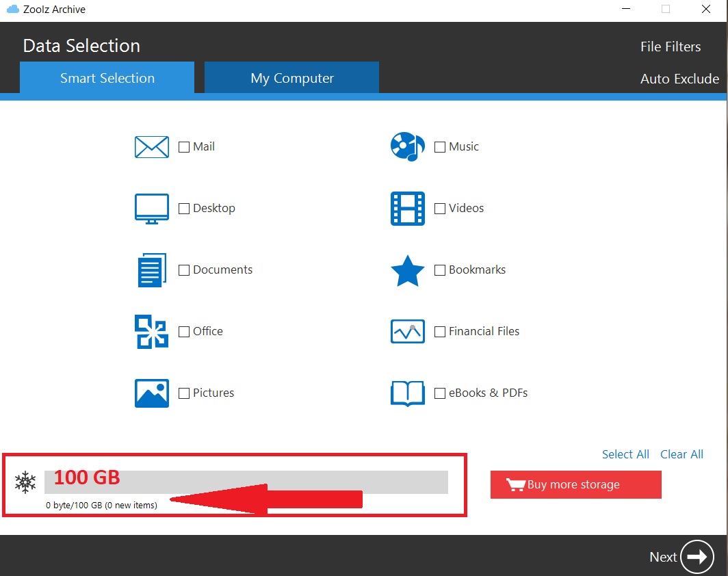
Task: Open File Filters settings
Action: pos(670,47)
